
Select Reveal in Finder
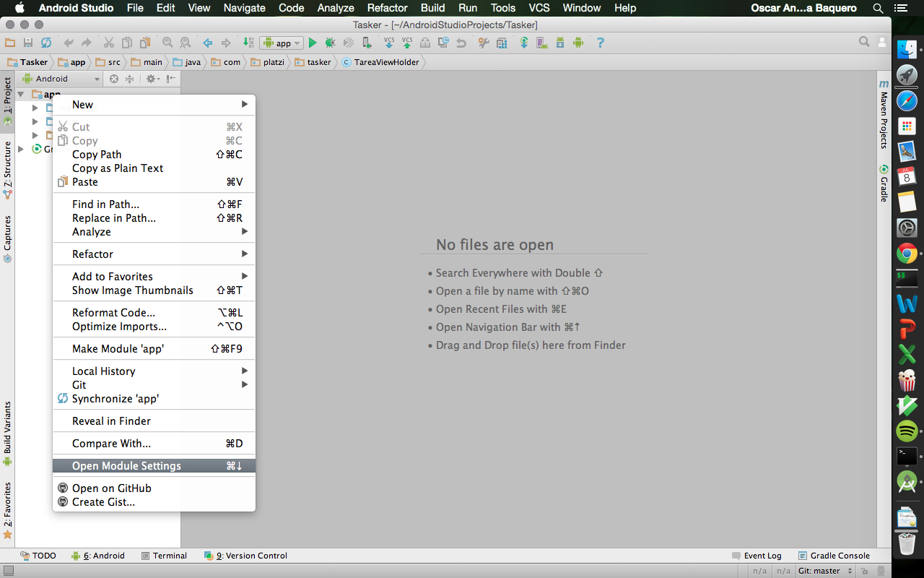point(154,421)
